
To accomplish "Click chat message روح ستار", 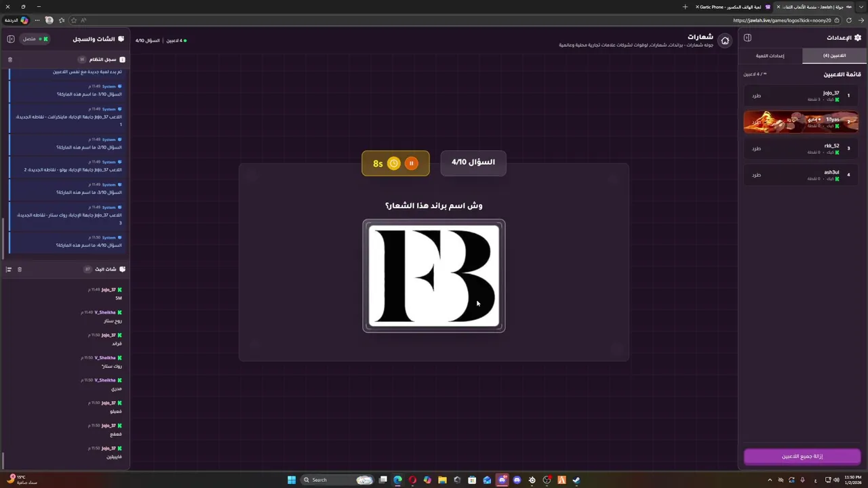I will pyautogui.click(x=113, y=321).
